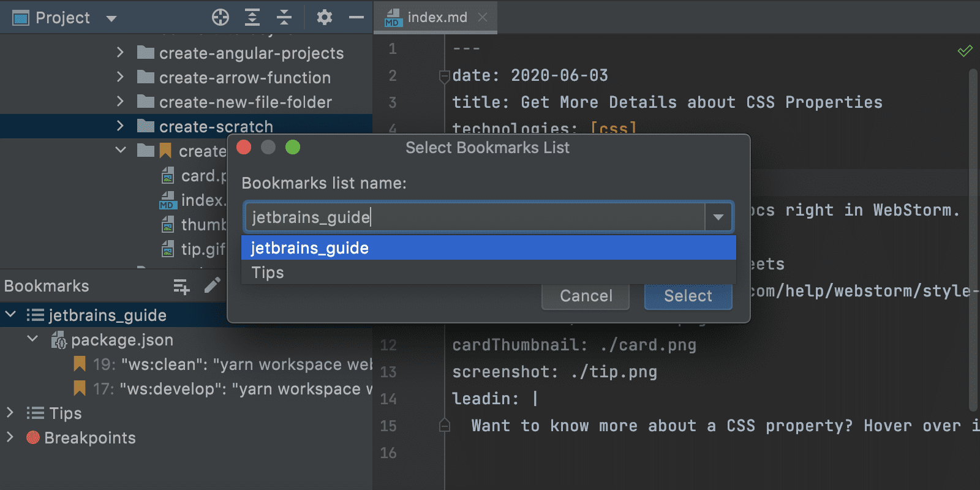Click line number 12 in gutter
Viewport: 980px width, 490px height.
coord(388,345)
